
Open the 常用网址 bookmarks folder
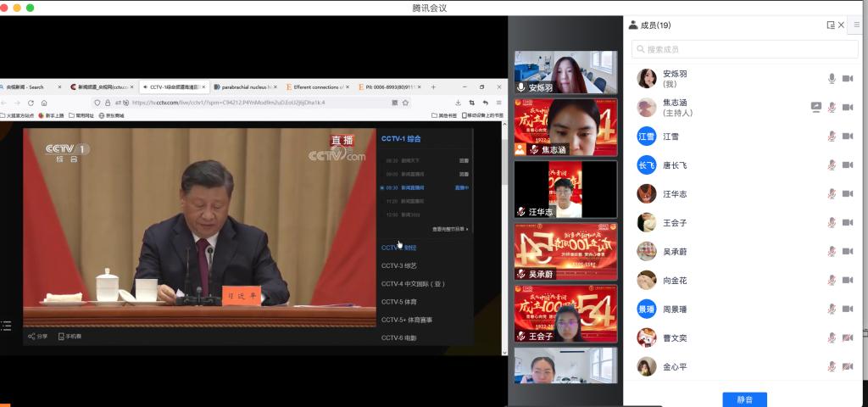[81, 115]
